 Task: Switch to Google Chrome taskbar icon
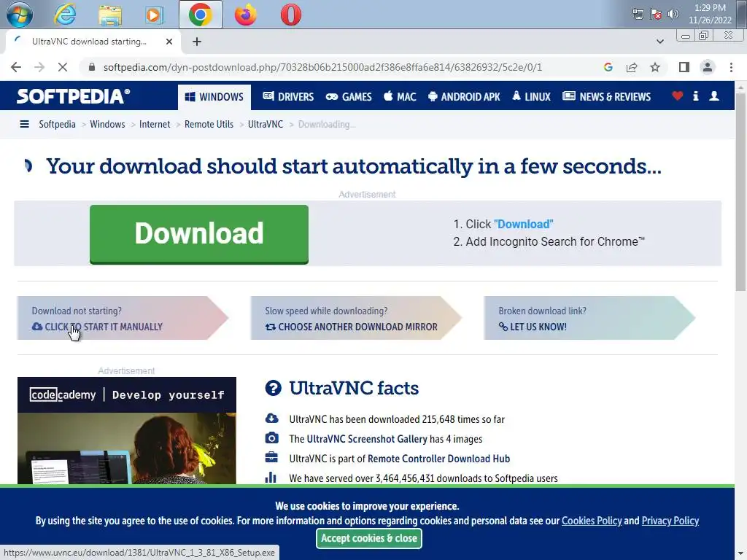click(x=200, y=15)
